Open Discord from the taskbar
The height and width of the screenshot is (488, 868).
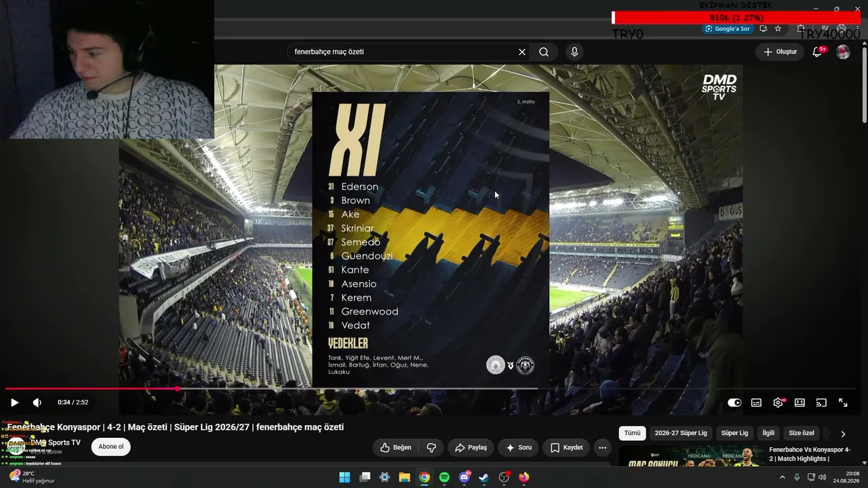tap(465, 477)
